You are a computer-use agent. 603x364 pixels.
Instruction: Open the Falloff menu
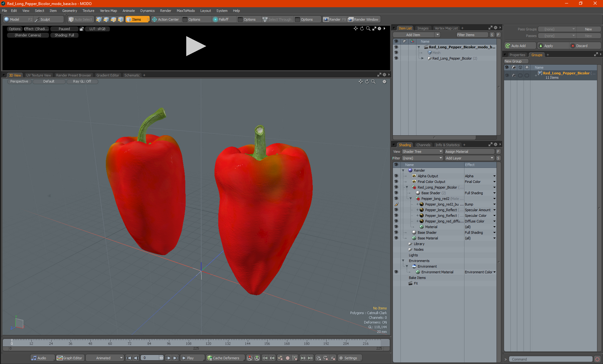pos(224,19)
